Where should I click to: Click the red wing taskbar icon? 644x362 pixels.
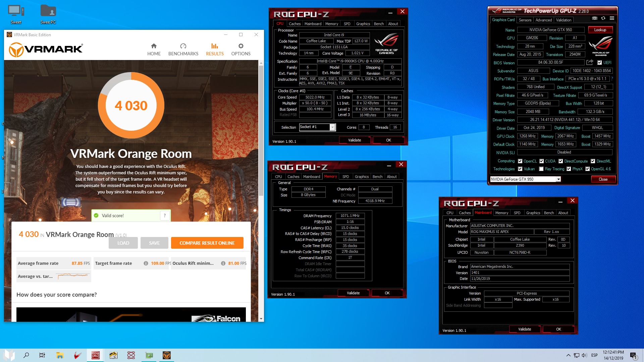[x=77, y=355]
